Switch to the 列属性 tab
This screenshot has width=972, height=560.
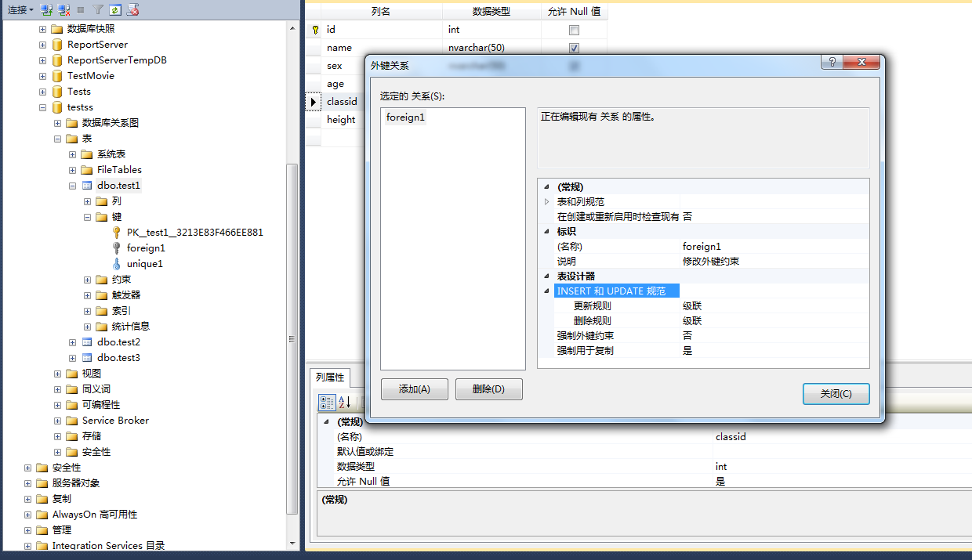coord(329,376)
